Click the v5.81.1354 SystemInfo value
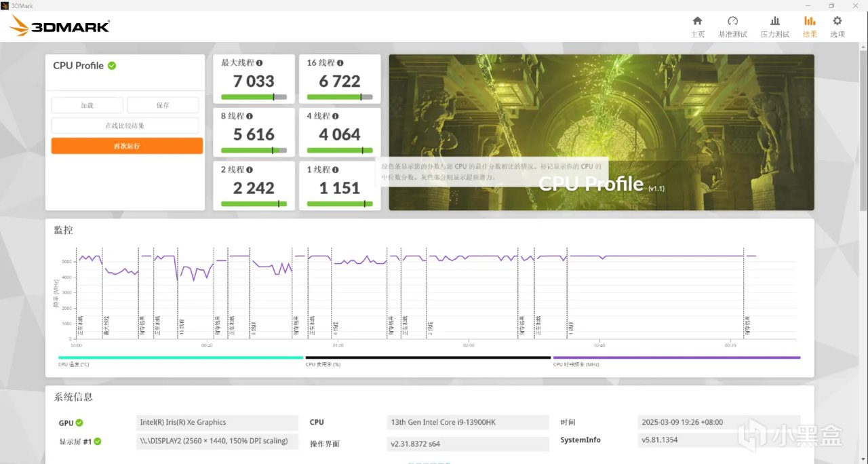The width and height of the screenshot is (868, 464). 719,440
